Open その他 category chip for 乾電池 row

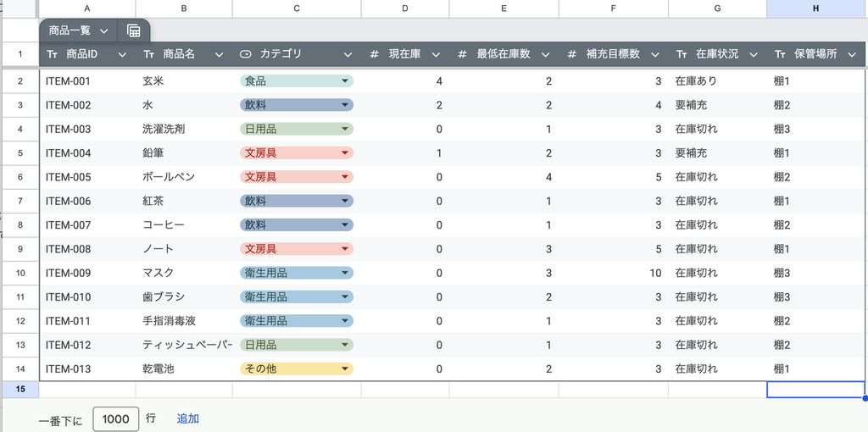coord(297,369)
